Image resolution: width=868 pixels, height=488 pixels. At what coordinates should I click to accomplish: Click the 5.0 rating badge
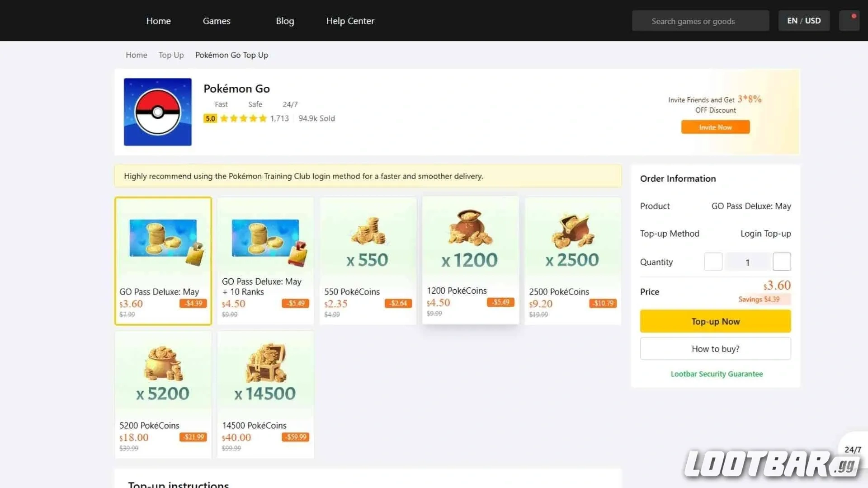pos(210,118)
